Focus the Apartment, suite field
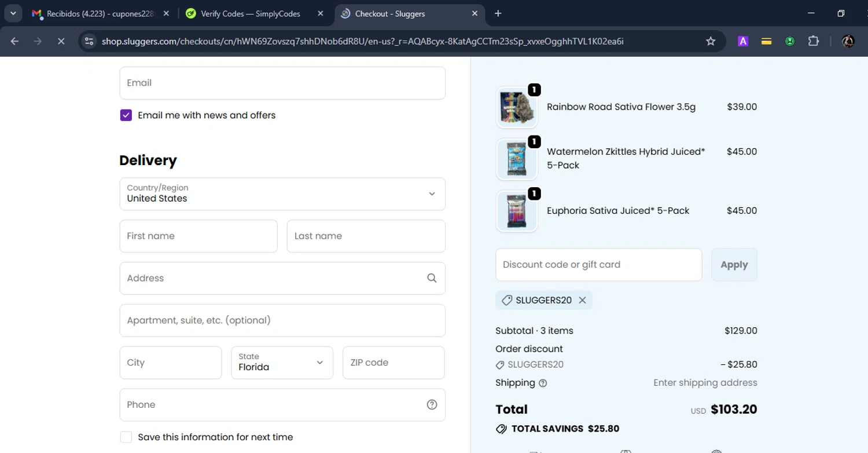 pos(282,320)
